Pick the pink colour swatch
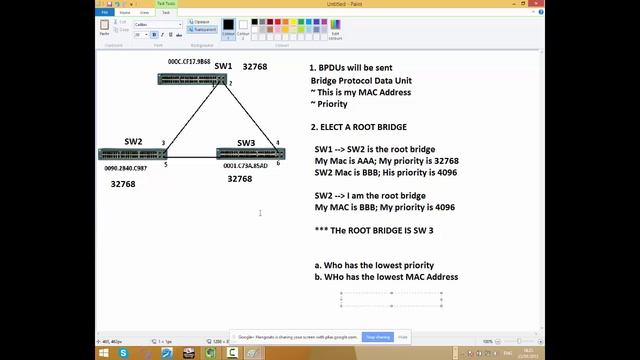Image resolution: width=640 pixels, height=360 pixels. coord(278,29)
